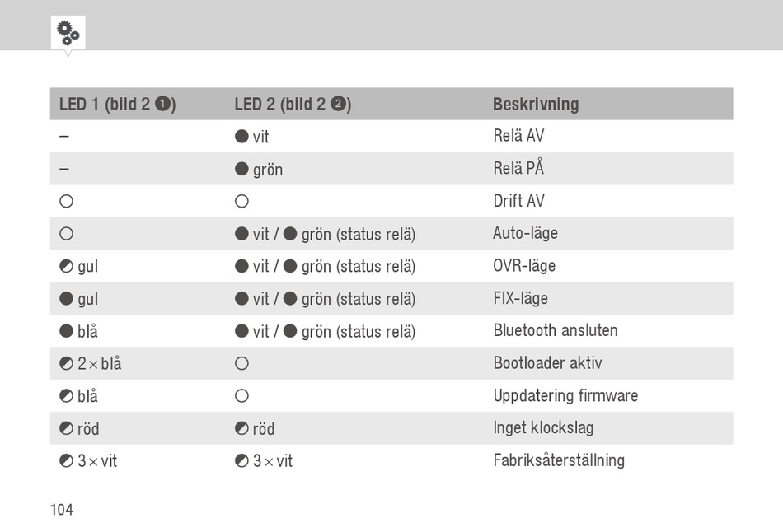Click the 'Bluetooth ansluten' description

pyautogui.click(x=556, y=330)
